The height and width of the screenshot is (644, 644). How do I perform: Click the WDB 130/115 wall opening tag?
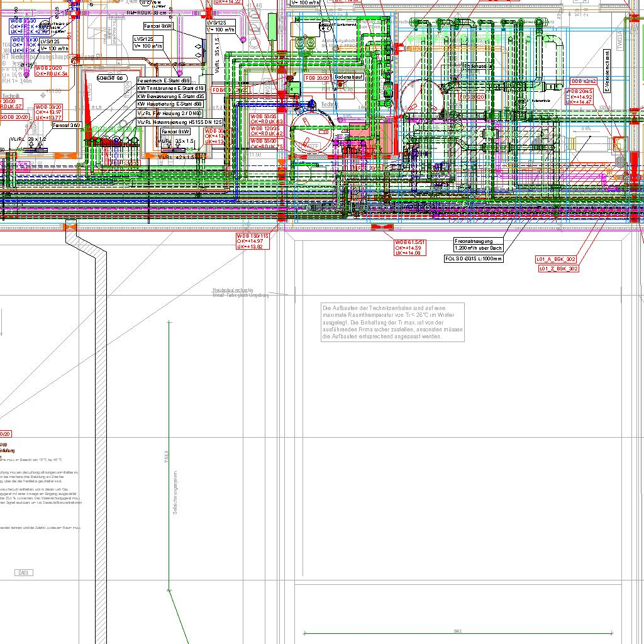tap(252, 241)
